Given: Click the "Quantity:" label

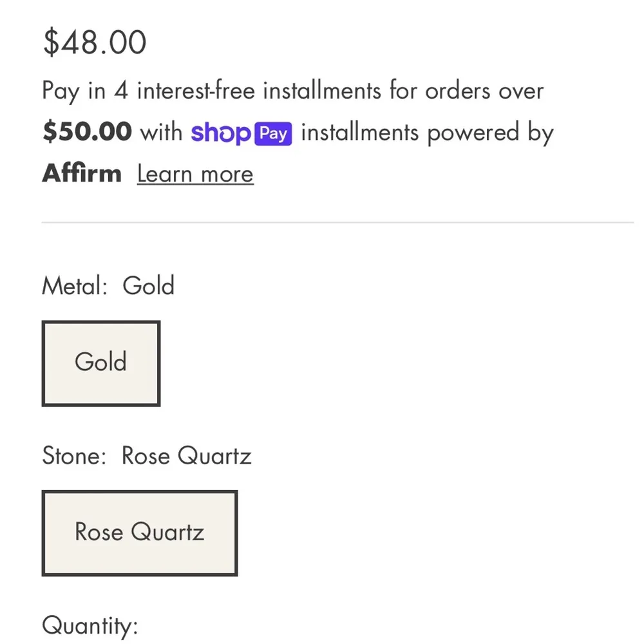Looking at the screenshot, I should click(90, 625).
